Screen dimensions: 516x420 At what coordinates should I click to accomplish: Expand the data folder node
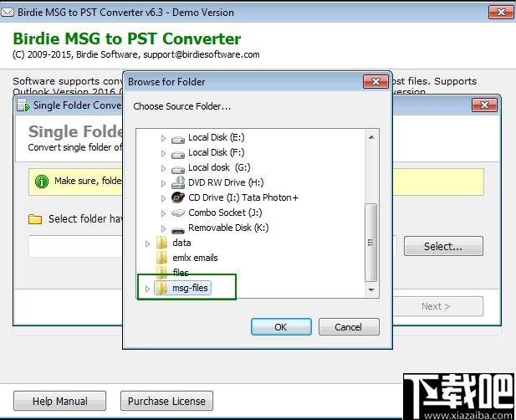pyautogui.click(x=147, y=243)
